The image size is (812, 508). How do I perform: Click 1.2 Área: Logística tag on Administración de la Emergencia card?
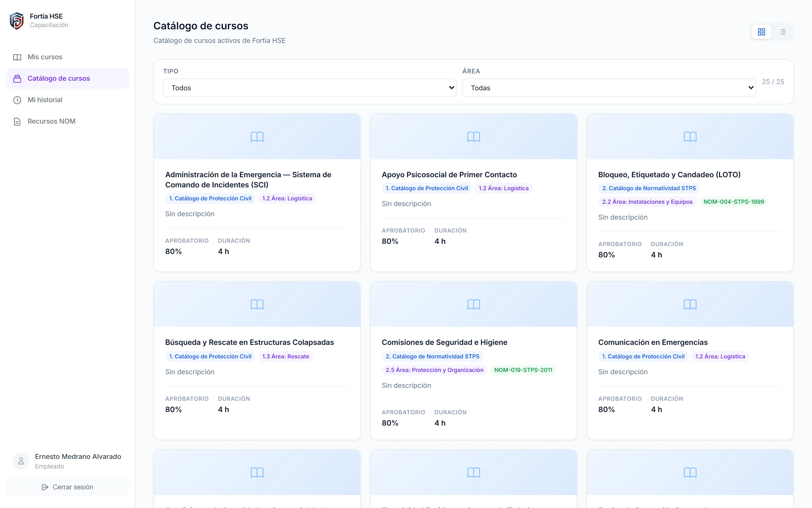(287, 199)
